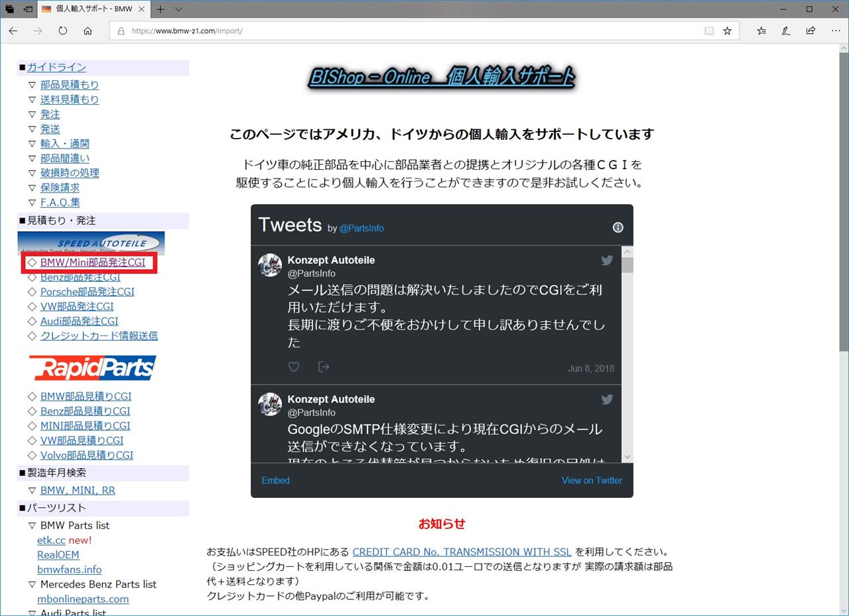The width and height of the screenshot is (849, 616).
Task: Open VW部品発注CGI link
Action: pyautogui.click(x=77, y=306)
